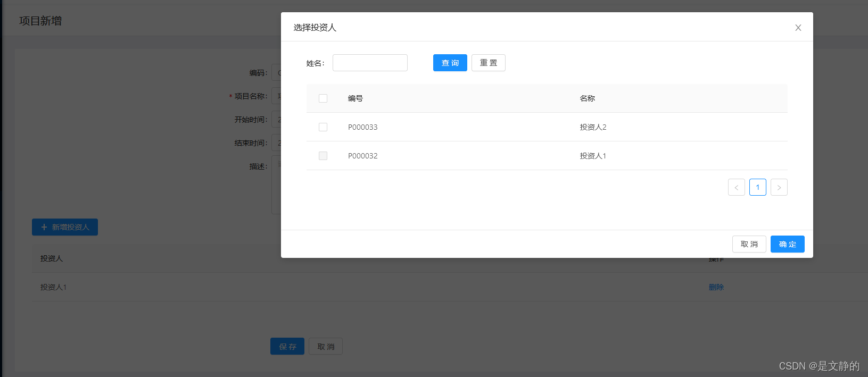Confirm selection with 确定 button
Screen dimensions: 868x377
[788, 244]
